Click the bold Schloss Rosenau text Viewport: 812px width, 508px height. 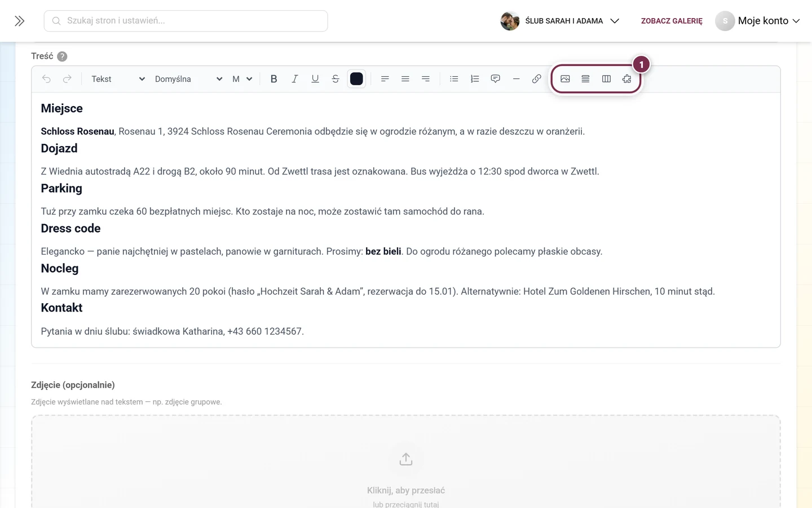77,132
